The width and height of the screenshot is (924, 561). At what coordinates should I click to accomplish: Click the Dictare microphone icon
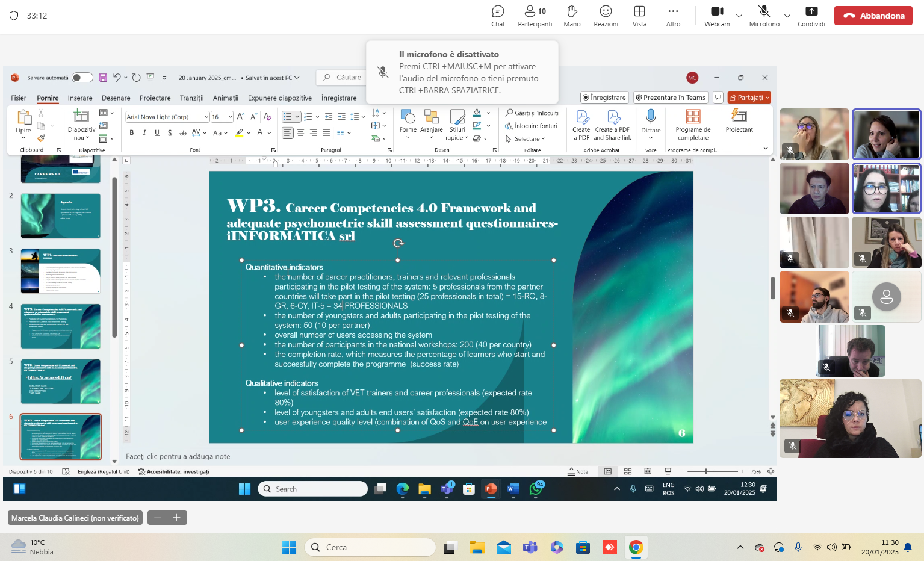[651, 116]
